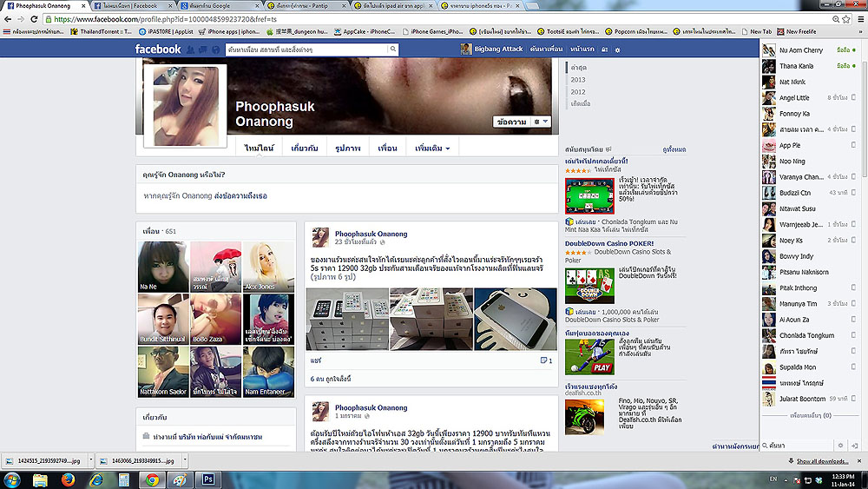
Task: Click the motorcycle ad thumbnail
Action: [585, 417]
